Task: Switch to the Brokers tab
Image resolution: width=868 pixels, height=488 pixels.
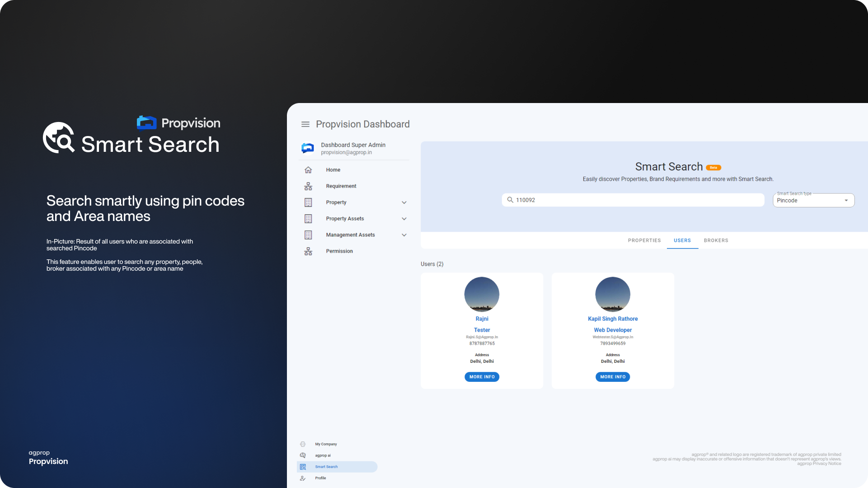Action: [x=716, y=240]
